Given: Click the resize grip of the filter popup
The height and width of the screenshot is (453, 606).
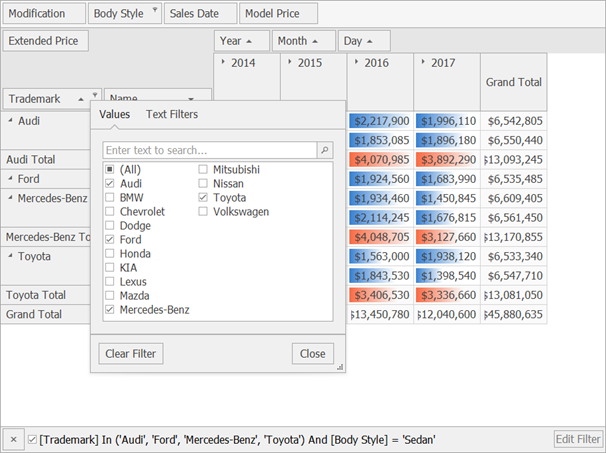Looking at the screenshot, I should 340,368.
